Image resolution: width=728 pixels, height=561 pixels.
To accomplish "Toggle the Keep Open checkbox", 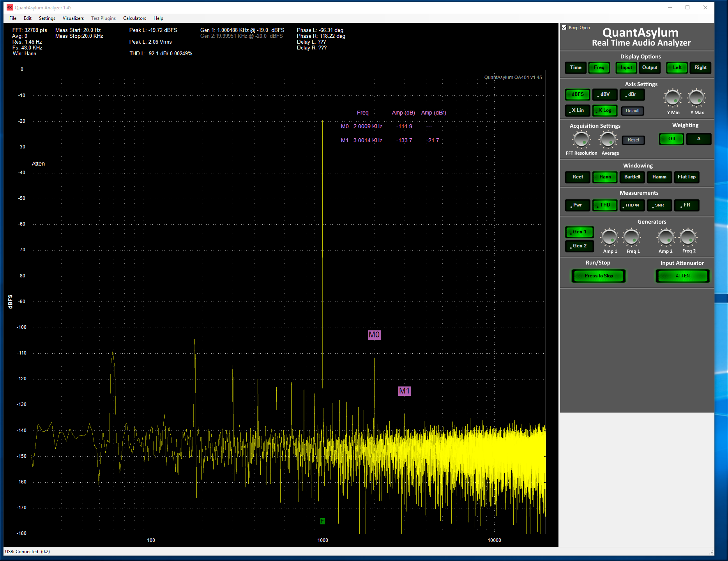I will coord(564,28).
